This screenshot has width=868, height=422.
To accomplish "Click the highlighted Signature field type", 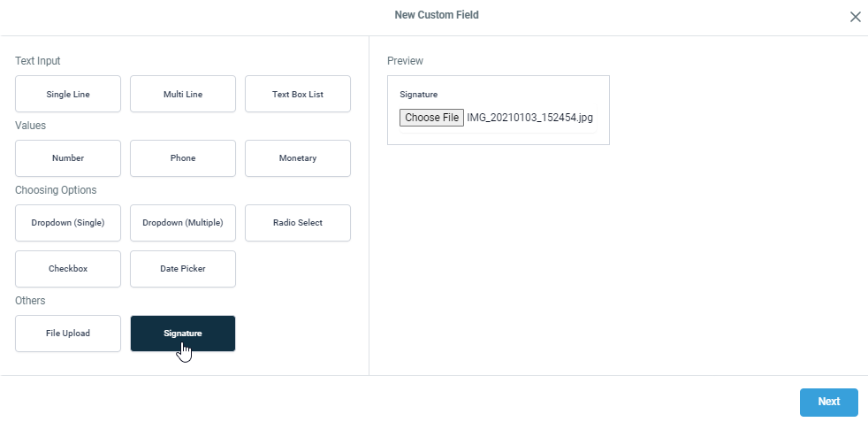I will [183, 334].
